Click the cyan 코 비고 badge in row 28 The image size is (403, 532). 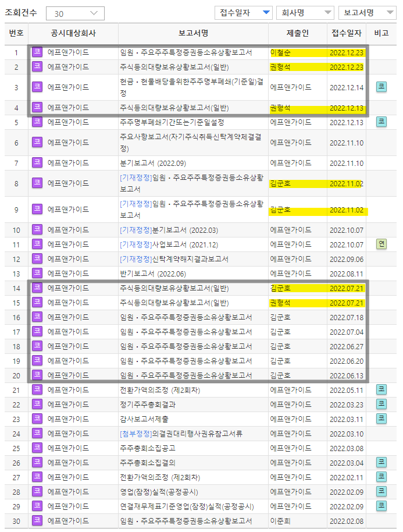(x=381, y=491)
